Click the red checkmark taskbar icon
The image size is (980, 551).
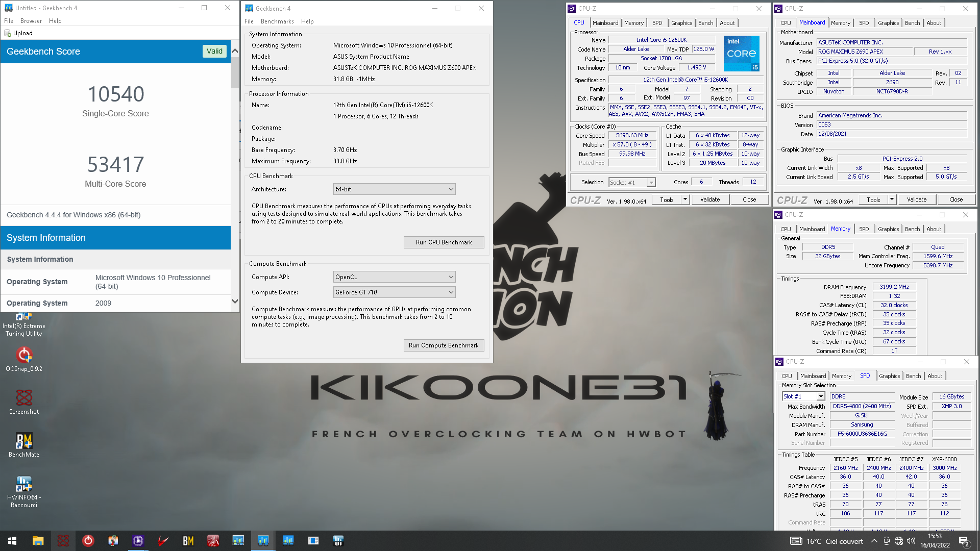coord(163,541)
